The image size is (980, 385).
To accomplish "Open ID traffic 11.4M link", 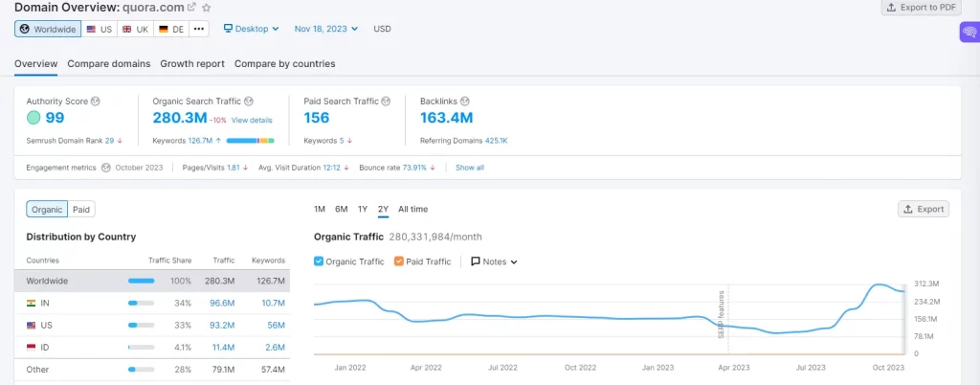I will click(x=223, y=347).
